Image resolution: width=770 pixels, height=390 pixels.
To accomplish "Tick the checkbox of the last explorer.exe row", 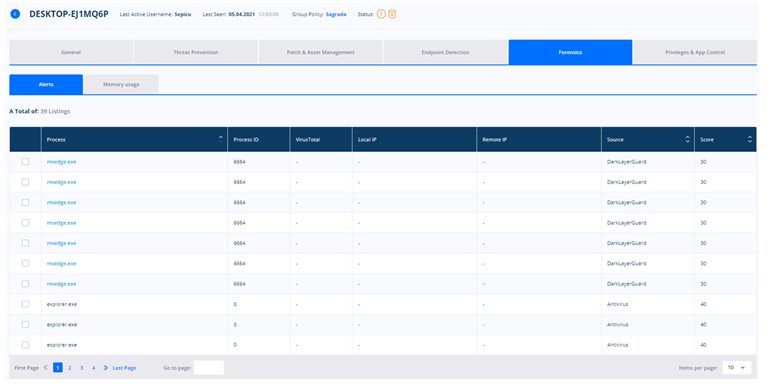I will [26, 345].
